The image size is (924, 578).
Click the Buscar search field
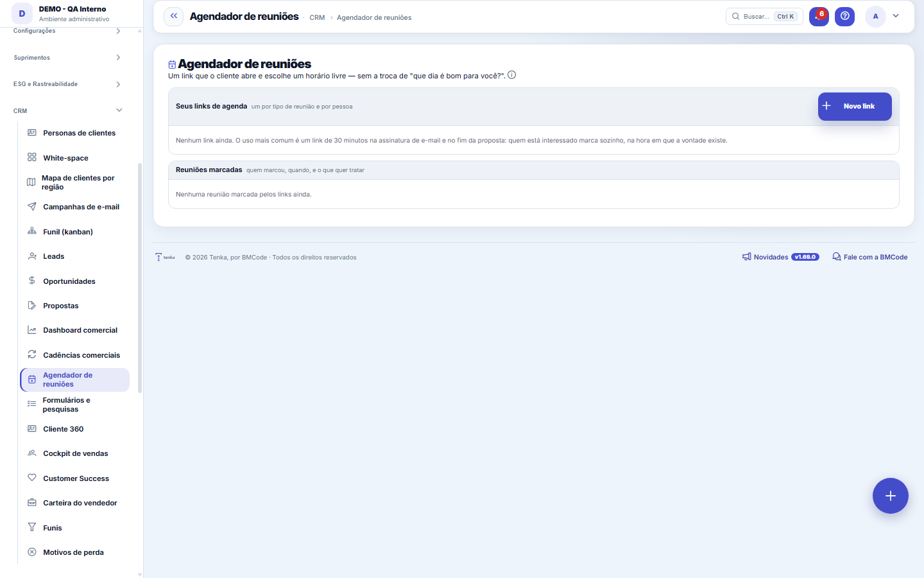(764, 16)
